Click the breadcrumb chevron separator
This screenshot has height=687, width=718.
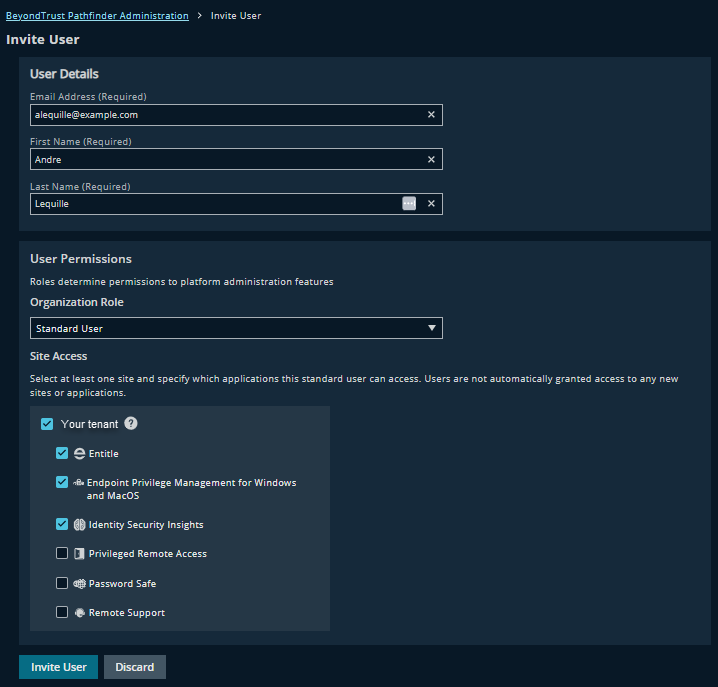click(199, 16)
